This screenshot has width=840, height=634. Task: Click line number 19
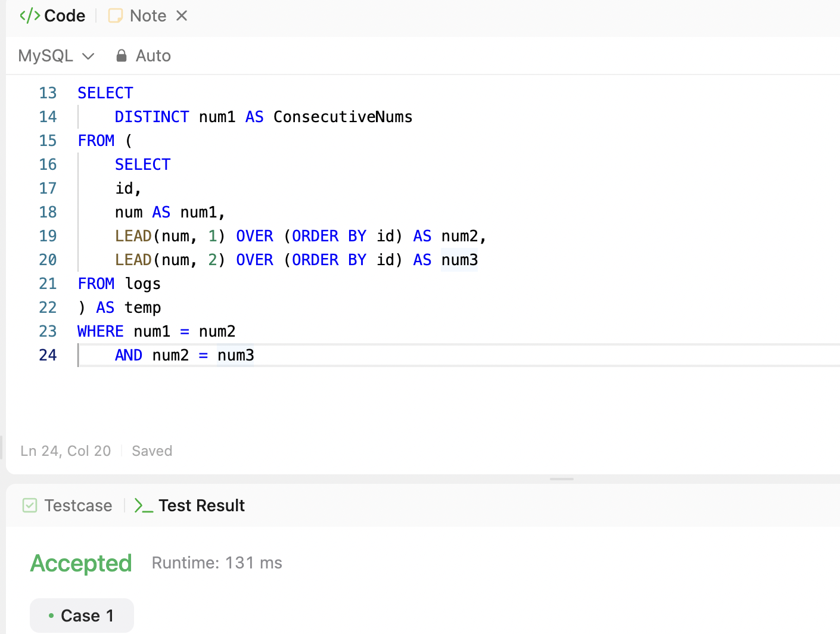[48, 236]
